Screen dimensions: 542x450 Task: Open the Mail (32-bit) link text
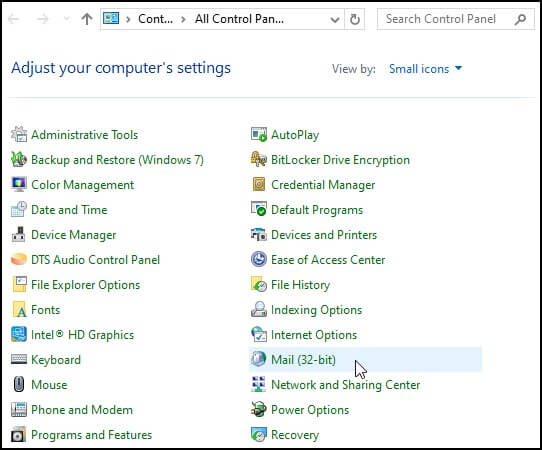coord(303,359)
